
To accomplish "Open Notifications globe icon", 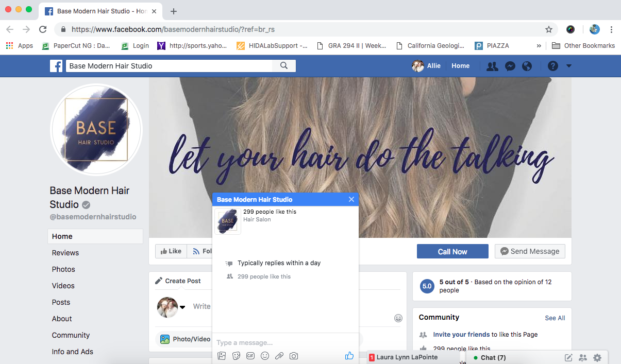I will pos(527,66).
